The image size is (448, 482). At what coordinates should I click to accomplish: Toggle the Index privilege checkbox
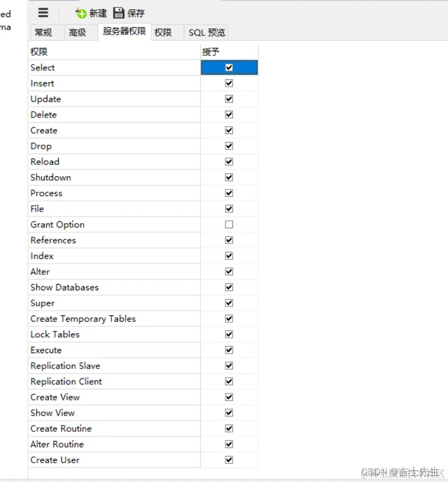point(229,256)
